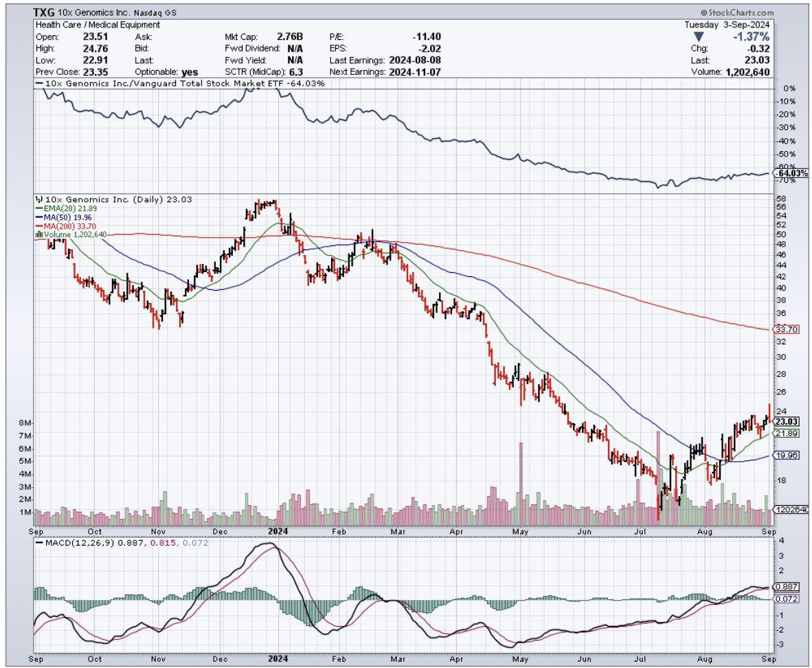Screen dimensions: 812x668
Task: Click the 0.887 MACD axis value tag
Action: click(x=785, y=587)
